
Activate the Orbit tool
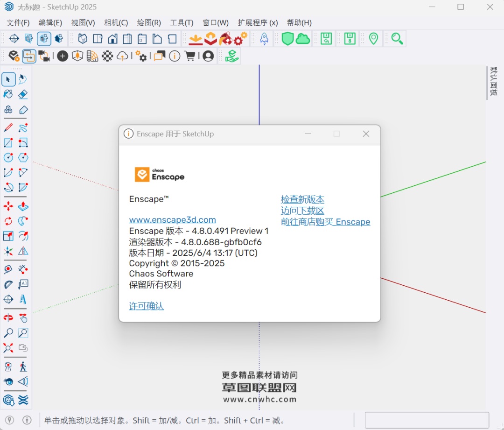(8, 318)
